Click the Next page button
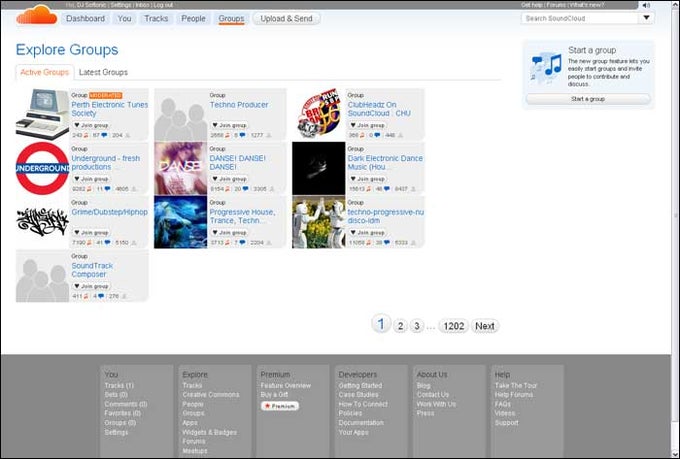 (x=485, y=326)
